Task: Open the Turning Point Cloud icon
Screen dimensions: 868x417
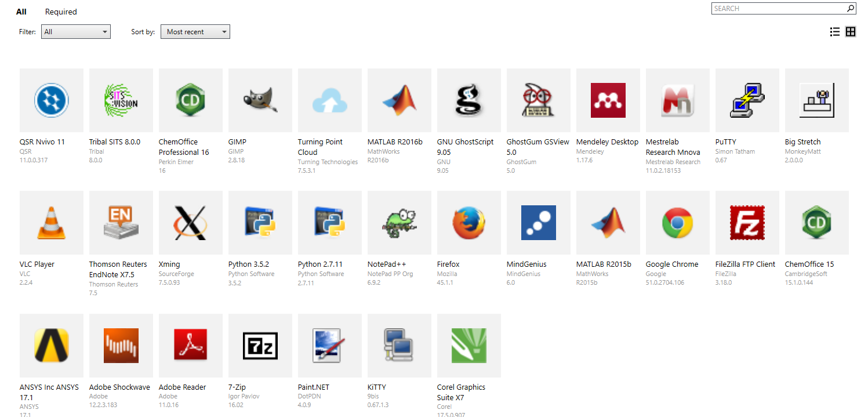Action: (330, 100)
